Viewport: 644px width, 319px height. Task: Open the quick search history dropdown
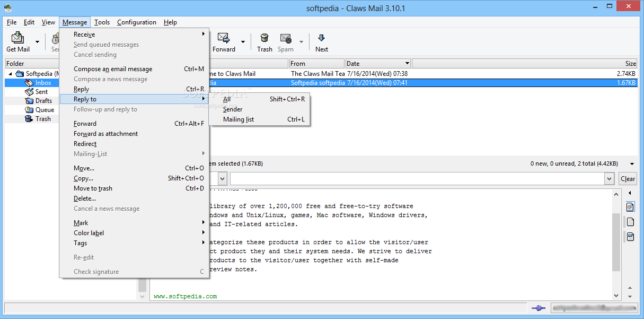[x=610, y=179]
